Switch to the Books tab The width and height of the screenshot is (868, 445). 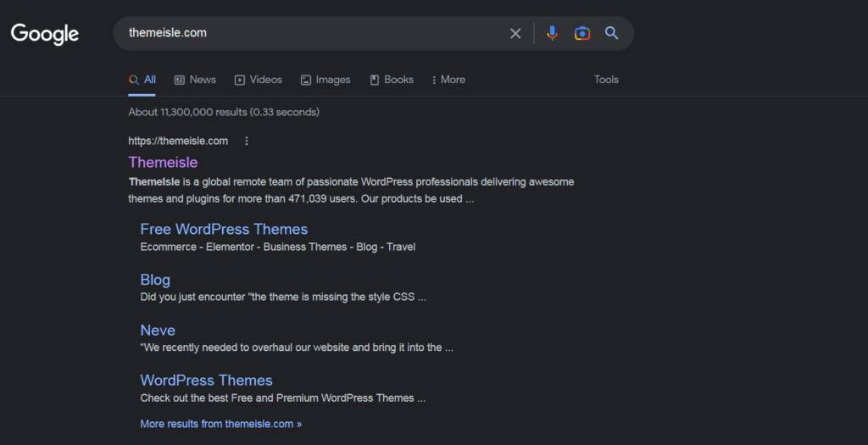point(392,80)
